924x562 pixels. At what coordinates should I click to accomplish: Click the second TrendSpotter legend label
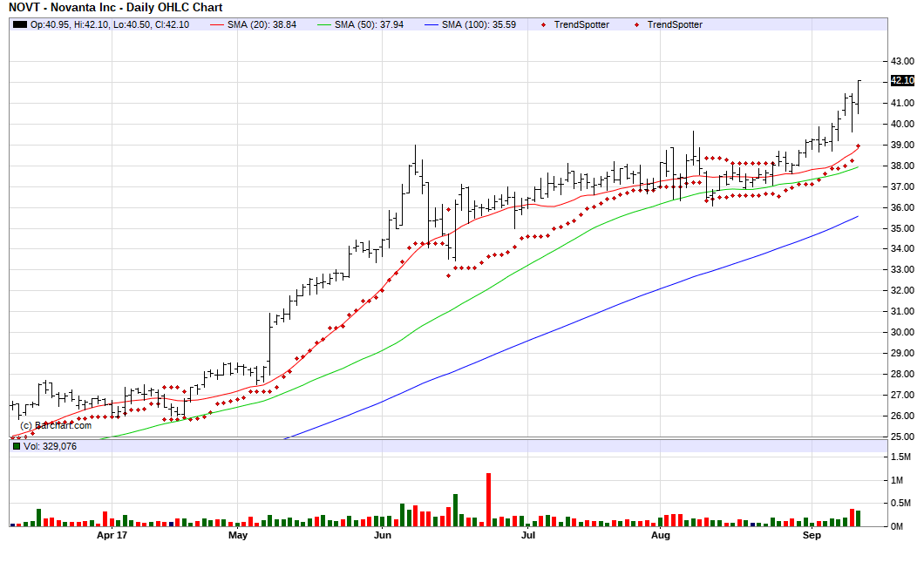pos(675,24)
